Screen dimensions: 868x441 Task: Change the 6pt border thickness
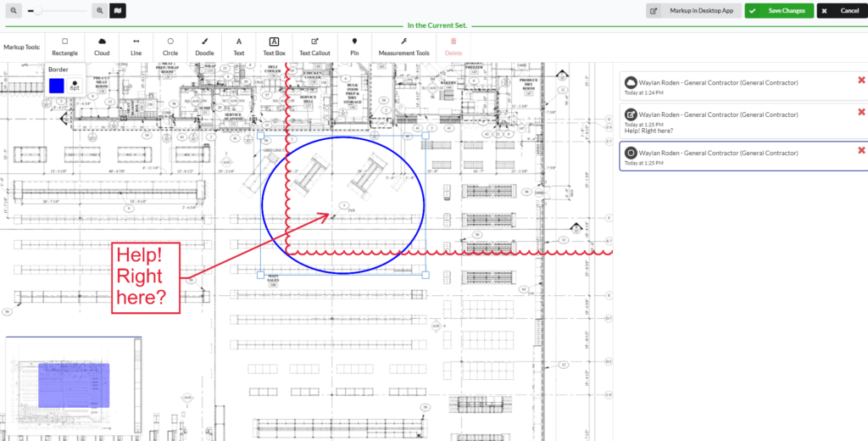75,86
